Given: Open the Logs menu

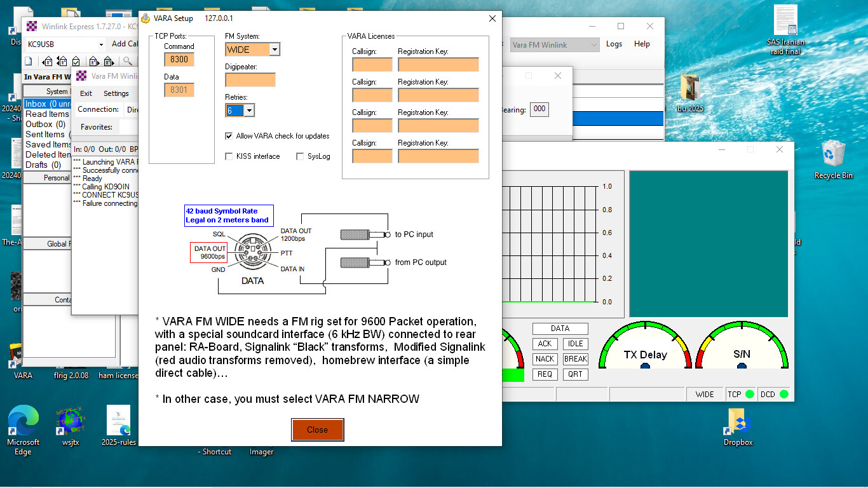Looking at the screenshot, I should point(614,44).
